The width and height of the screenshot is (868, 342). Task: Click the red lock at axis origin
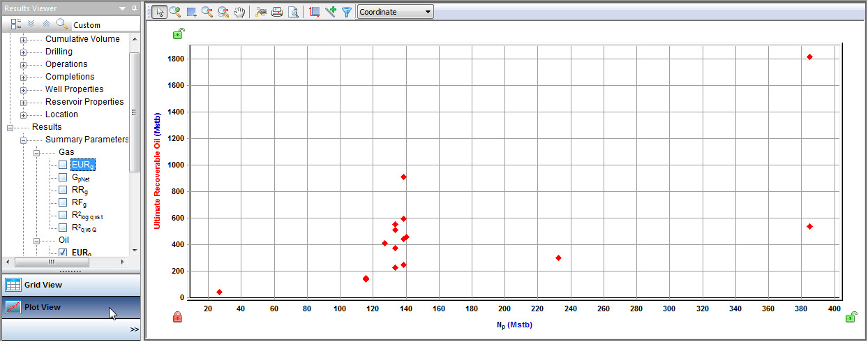tap(177, 318)
